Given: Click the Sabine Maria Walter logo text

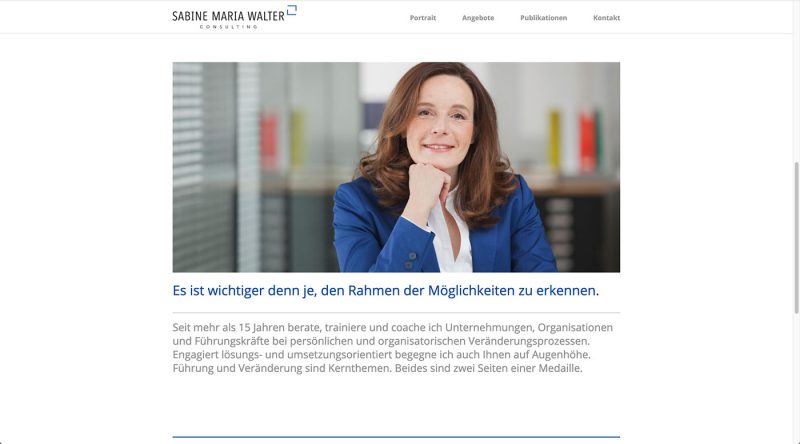Looking at the screenshot, I should point(228,16).
